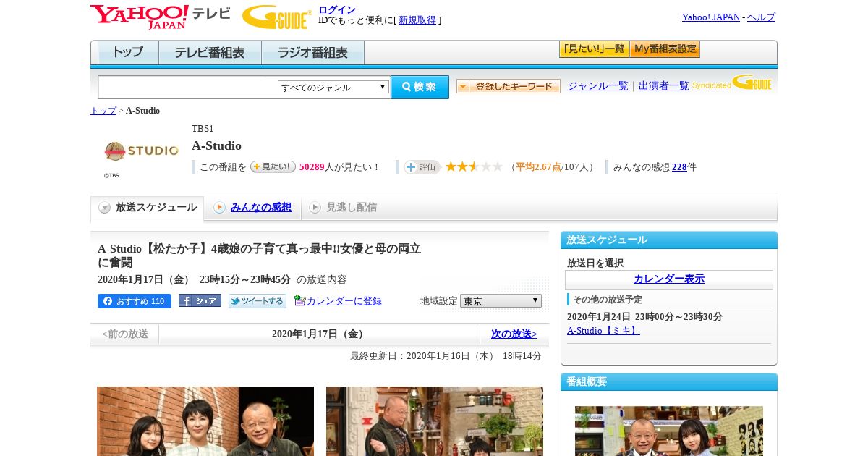The width and height of the screenshot is (868, 456).
Task: Click the Yahoo! JAPAN テレビ logo
Action: tap(161, 17)
